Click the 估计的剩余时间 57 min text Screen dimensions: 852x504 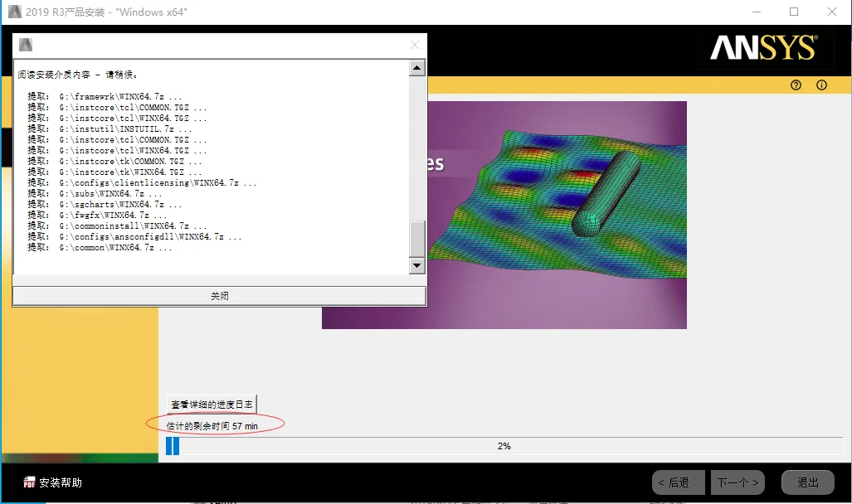click(x=212, y=426)
